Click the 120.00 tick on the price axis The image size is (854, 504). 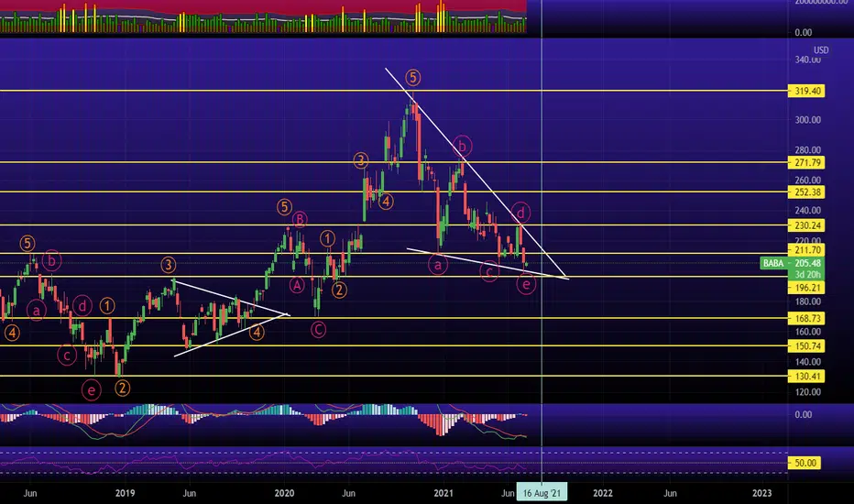point(807,392)
